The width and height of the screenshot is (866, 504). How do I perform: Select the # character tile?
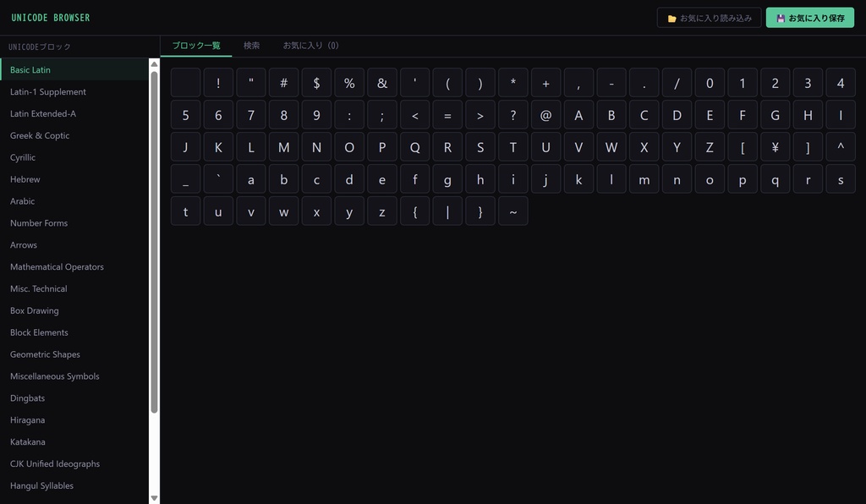[284, 83]
